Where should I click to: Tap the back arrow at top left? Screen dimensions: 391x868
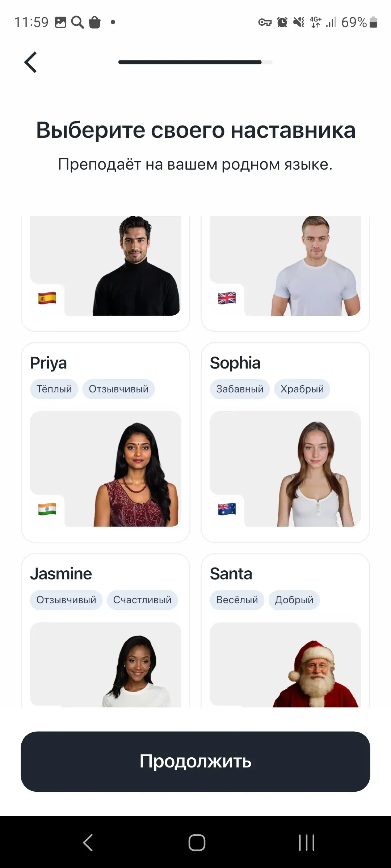click(30, 62)
